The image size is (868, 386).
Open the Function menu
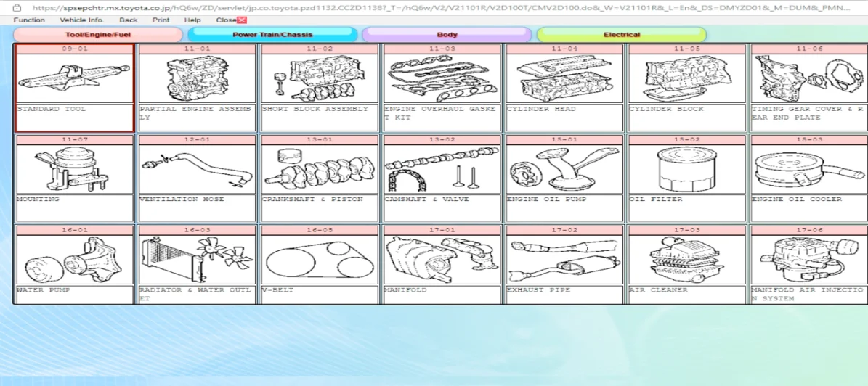coord(29,20)
